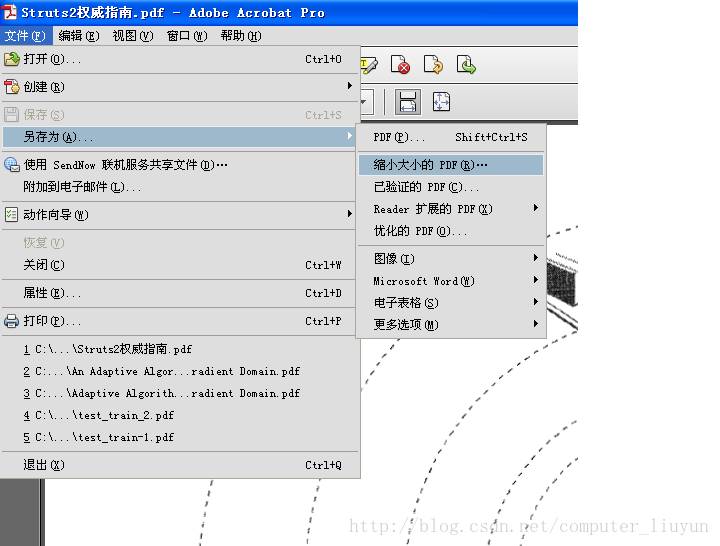This screenshot has width=720, height=546.
Task: Expand the Microsoft Word(W) submenu
Action: click(x=451, y=281)
